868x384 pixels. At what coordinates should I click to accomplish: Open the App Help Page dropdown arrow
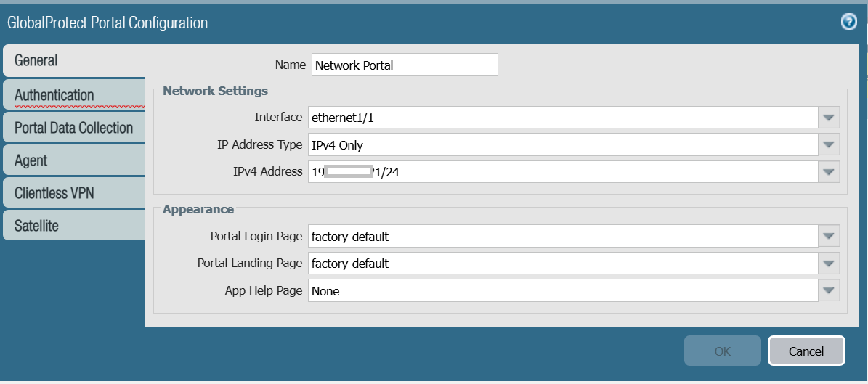coord(829,291)
